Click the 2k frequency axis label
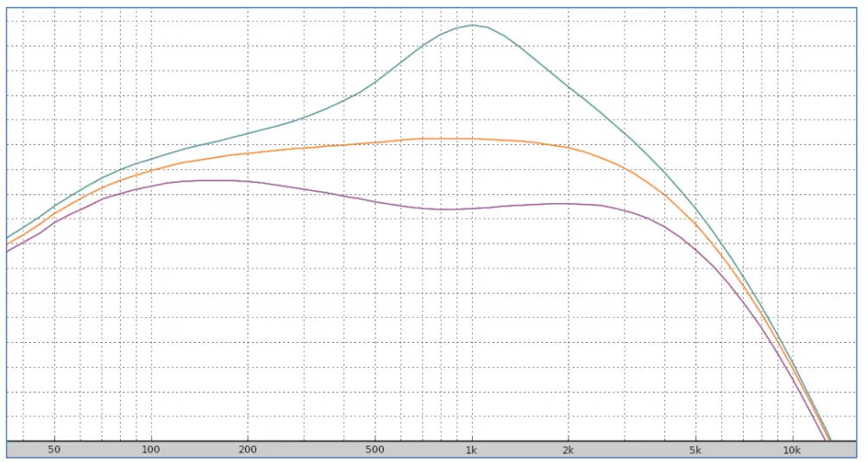Screen dimensions: 868x462 click(x=568, y=449)
